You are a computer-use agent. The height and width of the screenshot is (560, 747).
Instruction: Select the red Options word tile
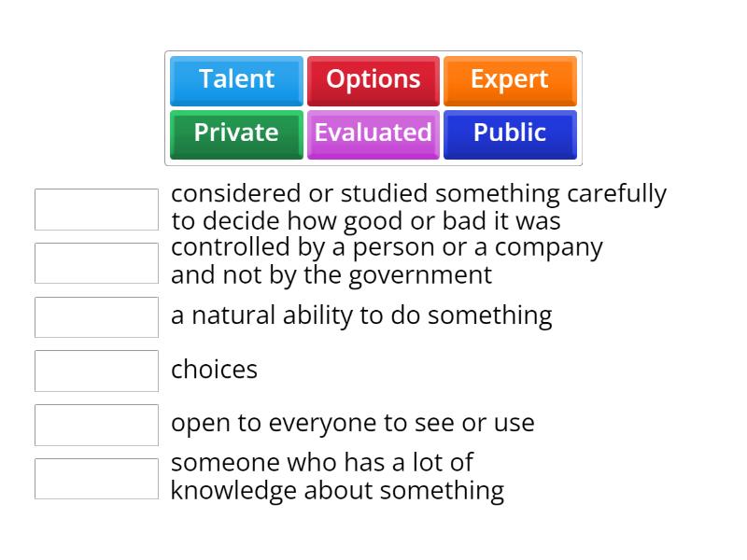coord(373,81)
